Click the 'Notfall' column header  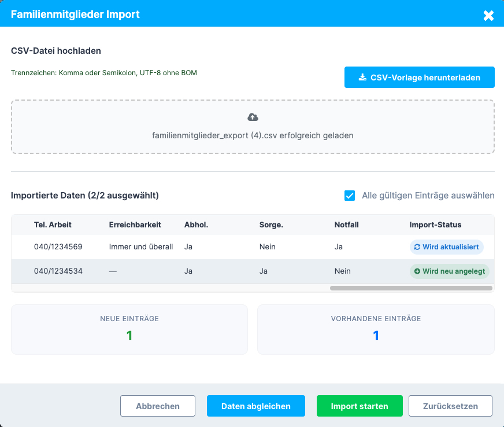point(347,224)
